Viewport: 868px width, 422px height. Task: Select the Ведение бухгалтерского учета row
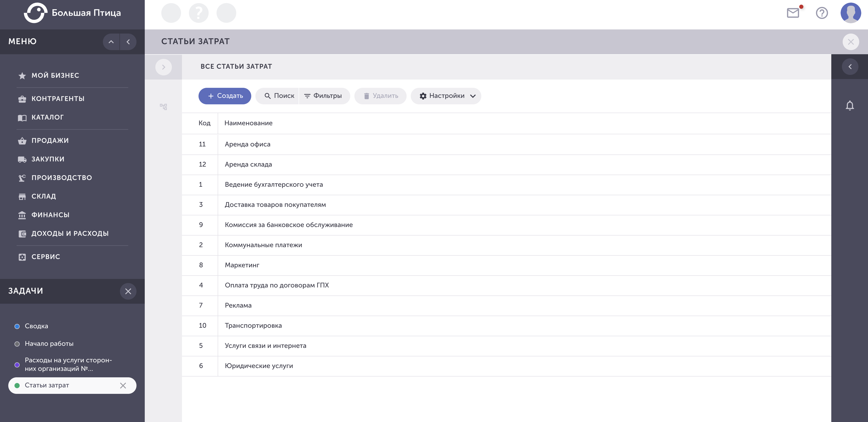click(506, 185)
